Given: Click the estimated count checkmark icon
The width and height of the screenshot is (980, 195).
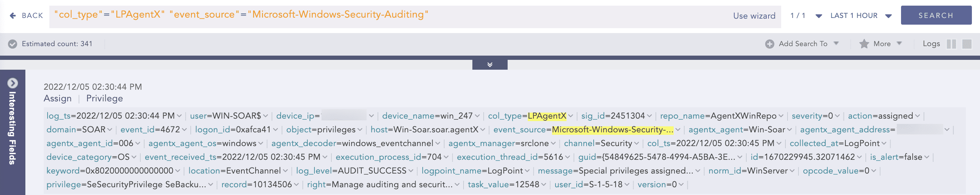Looking at the screenshot, I should pos(13,44).
